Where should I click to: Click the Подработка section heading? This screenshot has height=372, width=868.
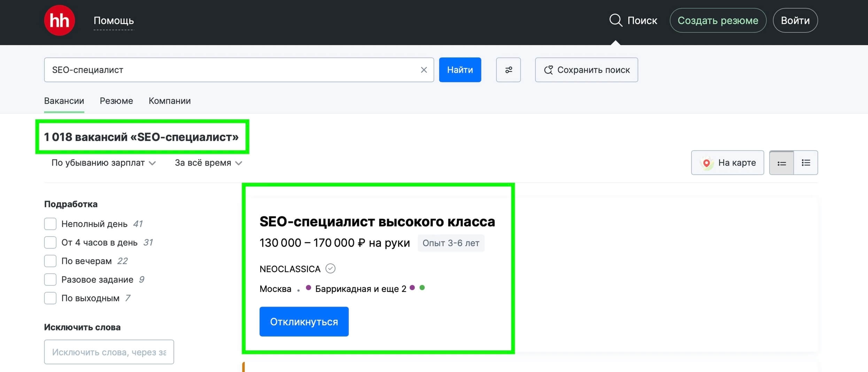71,204
